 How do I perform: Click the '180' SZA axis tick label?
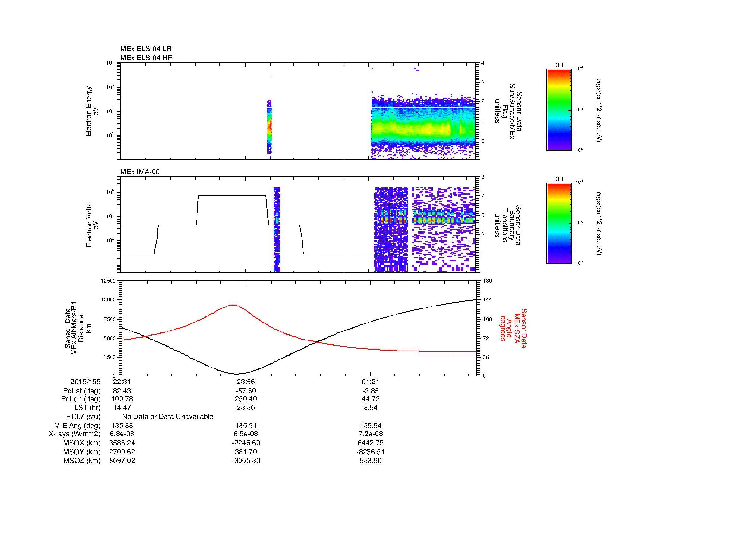488,281
